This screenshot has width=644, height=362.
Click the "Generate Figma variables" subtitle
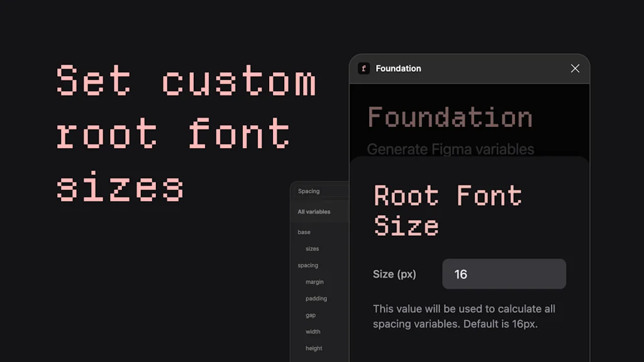[x=450, y=149]
